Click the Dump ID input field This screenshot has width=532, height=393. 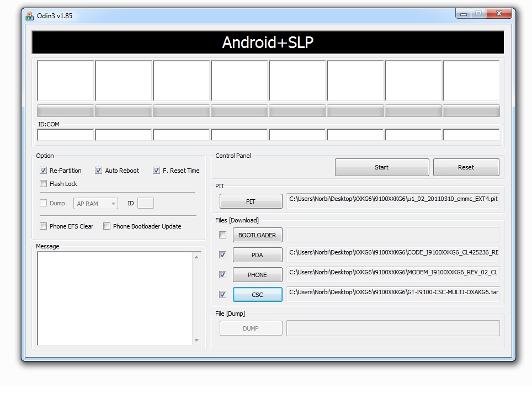146,203
